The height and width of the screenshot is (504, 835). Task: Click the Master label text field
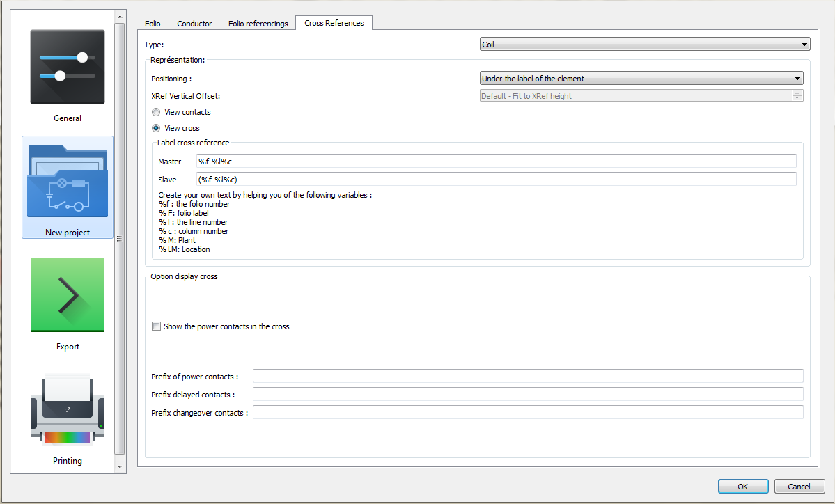pos(496,162)
